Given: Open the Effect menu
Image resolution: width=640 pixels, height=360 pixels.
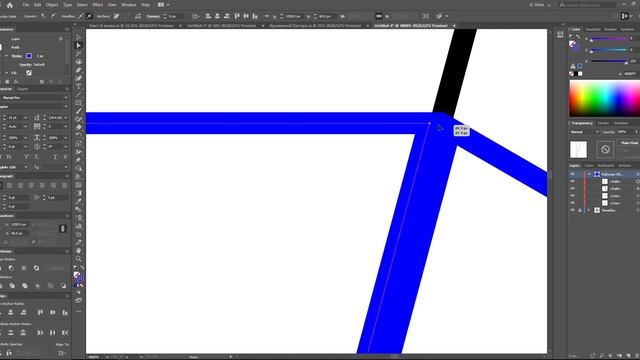Looking at the screenshot, I should pyautogui.click(x=98, y=5).
